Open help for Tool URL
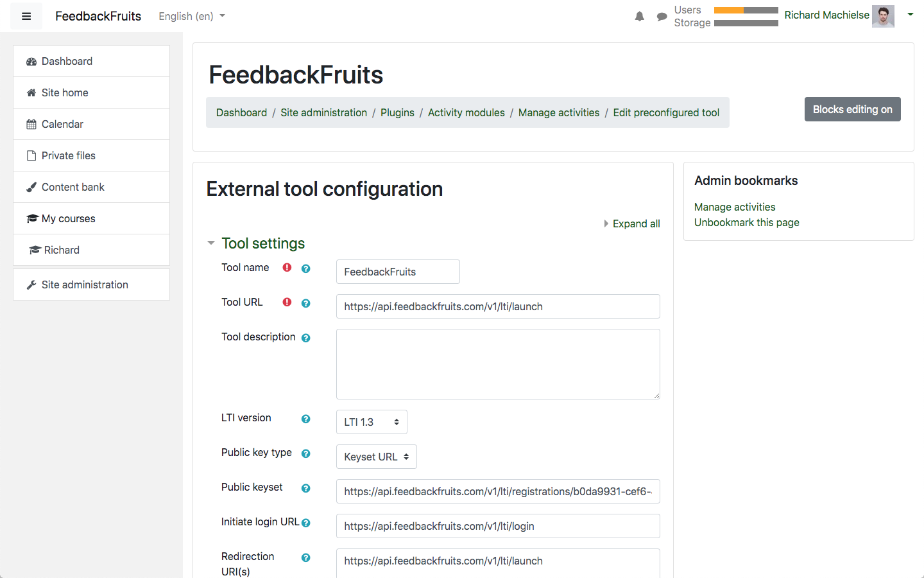Viewport: 924px width, 578px height. [x=306, y=303]
